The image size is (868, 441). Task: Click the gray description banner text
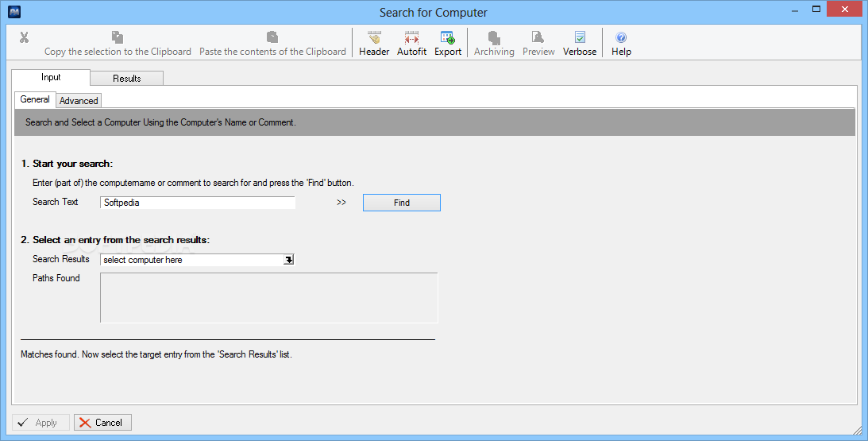pos(160,122)
